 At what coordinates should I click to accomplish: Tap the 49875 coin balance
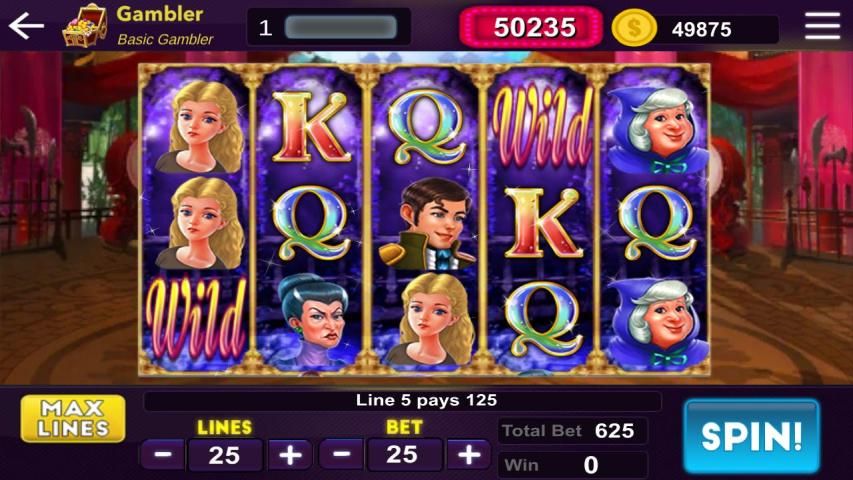click(702, 29)
